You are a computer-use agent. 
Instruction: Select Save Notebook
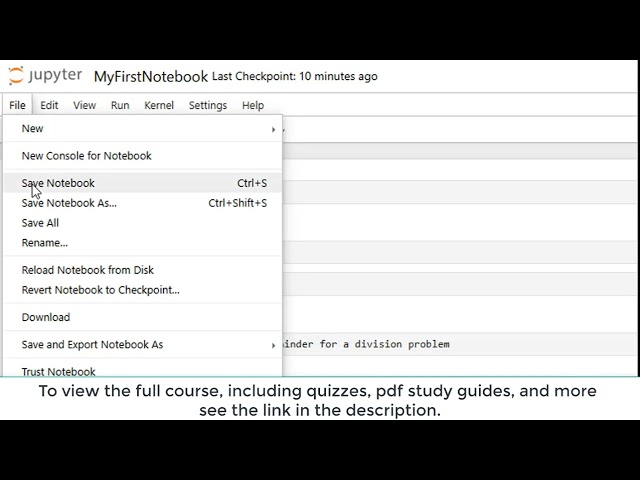click(x=142, y=183)
